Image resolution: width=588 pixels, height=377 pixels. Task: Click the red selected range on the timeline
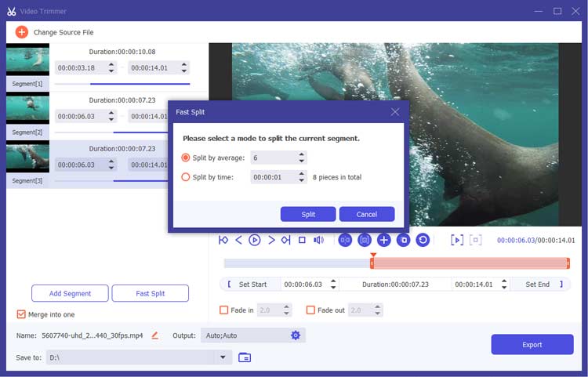pos(470,263)
